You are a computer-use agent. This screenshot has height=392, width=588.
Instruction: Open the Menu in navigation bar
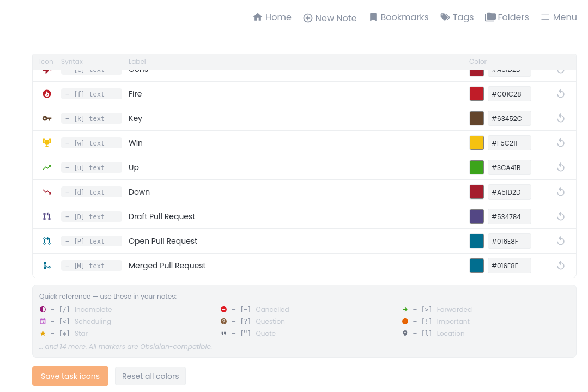(559, 17)
